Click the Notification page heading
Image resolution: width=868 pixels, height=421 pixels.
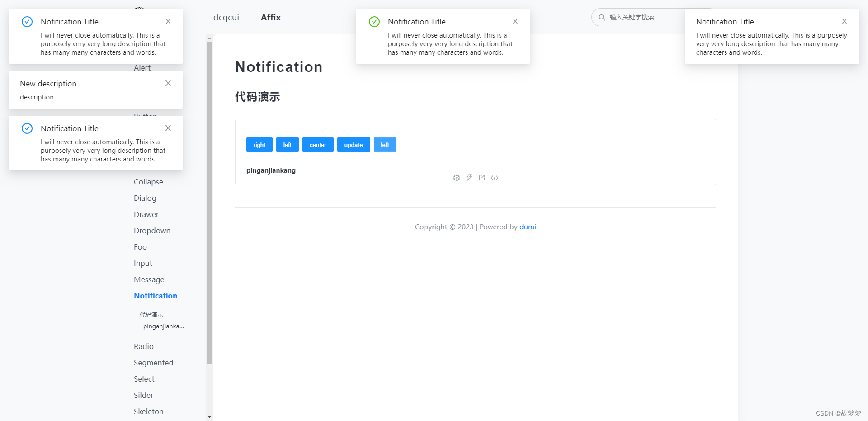pyautogui.click(x=279, y=67)
